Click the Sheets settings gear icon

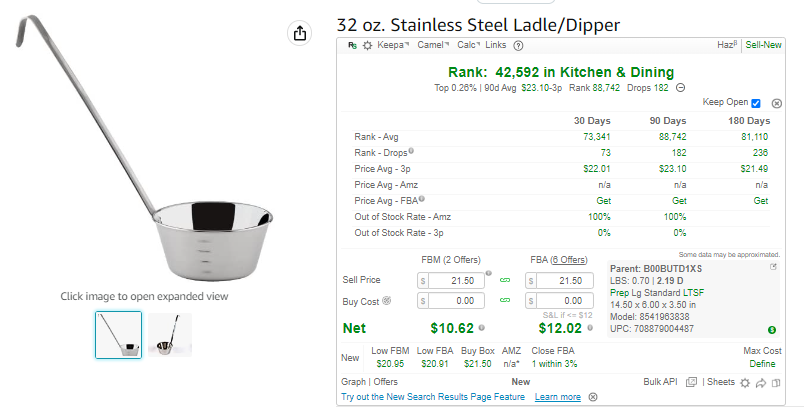tap(745, 383)
